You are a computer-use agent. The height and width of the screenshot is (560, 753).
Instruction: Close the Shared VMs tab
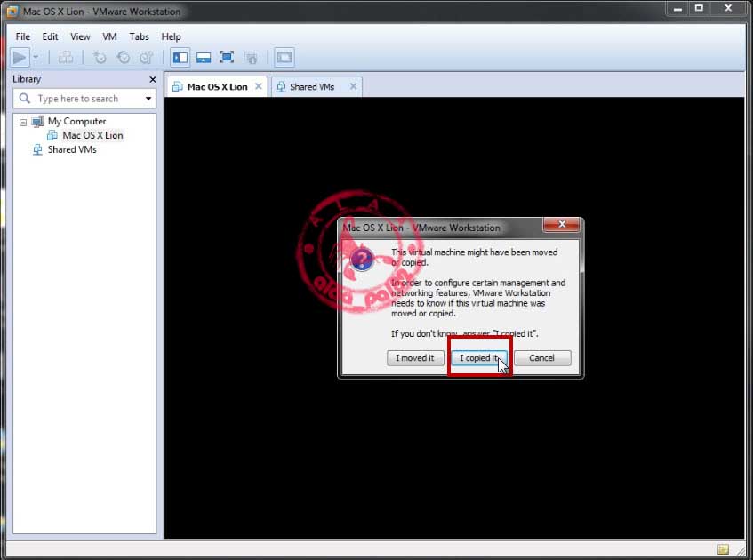point(354,86)
